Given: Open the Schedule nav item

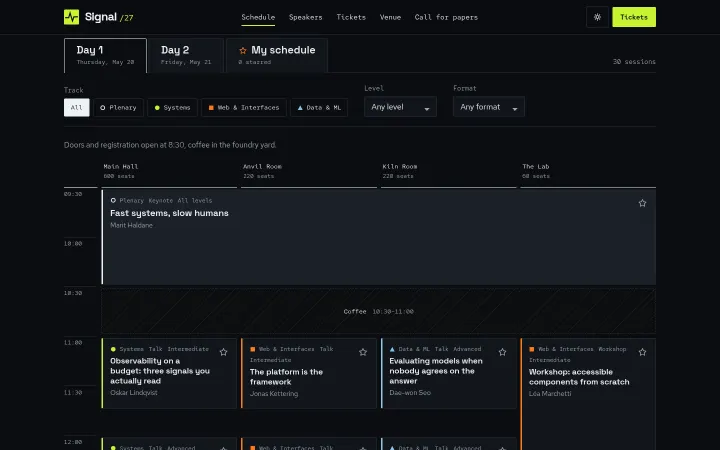Looking at the screenshot, I should (x=258, y=17).
